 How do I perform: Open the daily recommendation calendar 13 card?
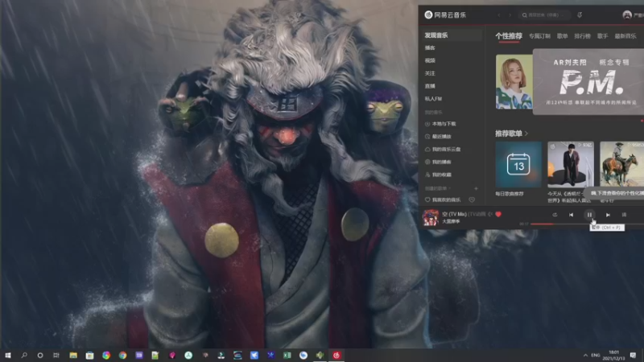pos(518,165)
